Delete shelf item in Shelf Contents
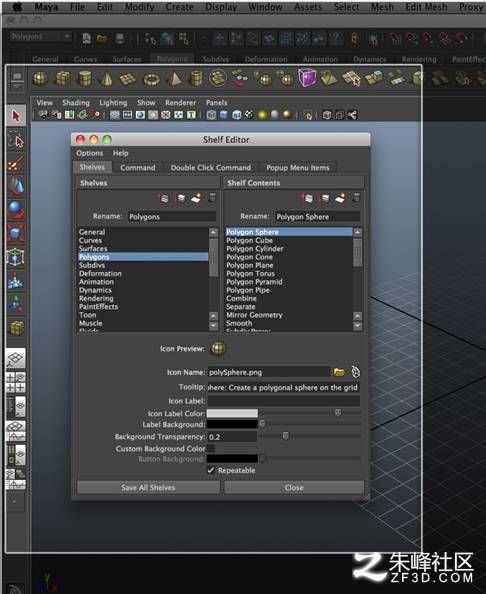The image size is (486, 594). coord(356,198)
